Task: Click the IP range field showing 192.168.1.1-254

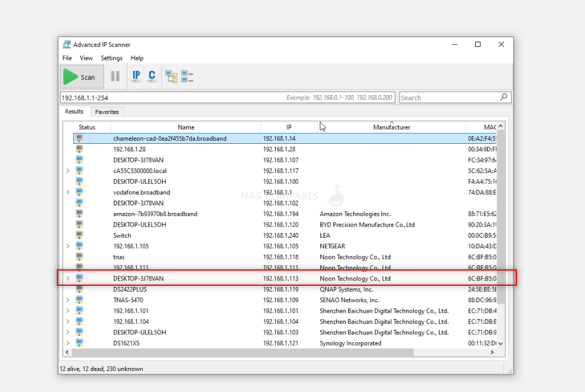Action: tap(227, 98)
